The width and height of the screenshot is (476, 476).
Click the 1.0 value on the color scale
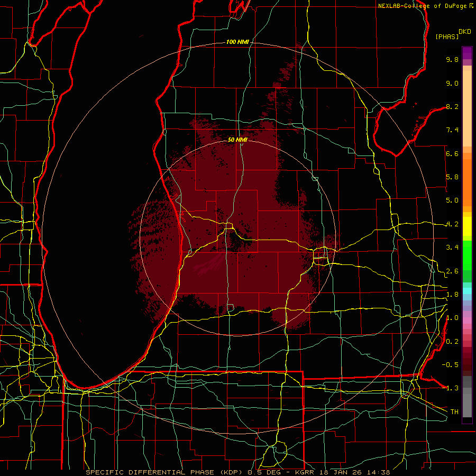click(452, 318)
